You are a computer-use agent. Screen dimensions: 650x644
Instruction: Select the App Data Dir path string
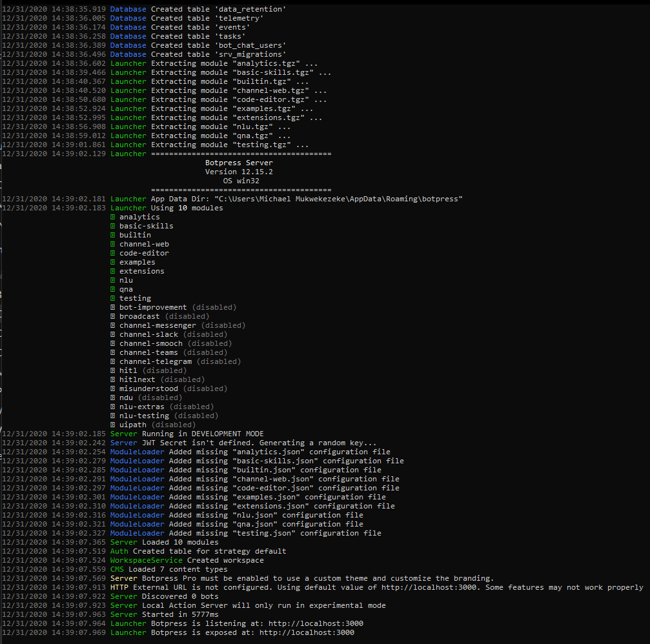tap(338, 199)
